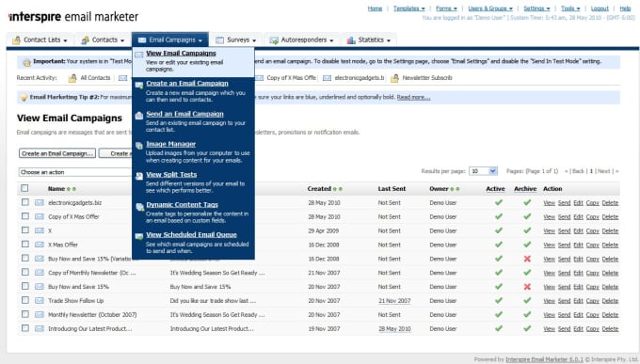Image resolution: width=640 pixels, height=364 pixels.
Task: Click the View Email Campaigns menu icon
Action: [139, 55]
